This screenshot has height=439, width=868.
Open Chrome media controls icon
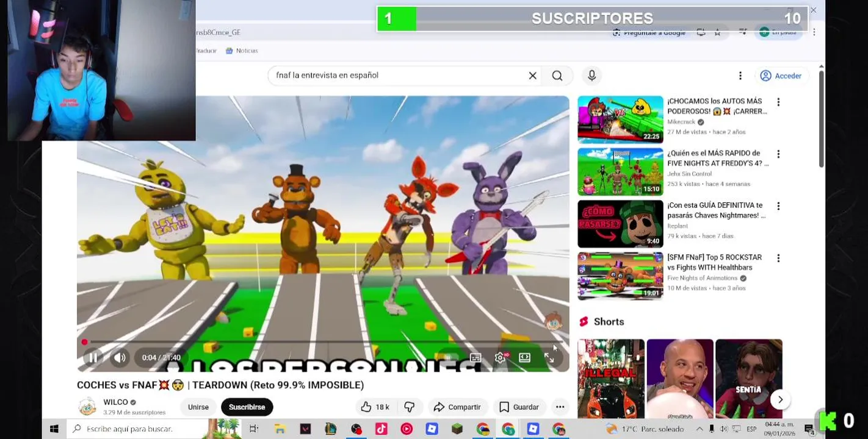pyautogui.click(x=743, y=32)
